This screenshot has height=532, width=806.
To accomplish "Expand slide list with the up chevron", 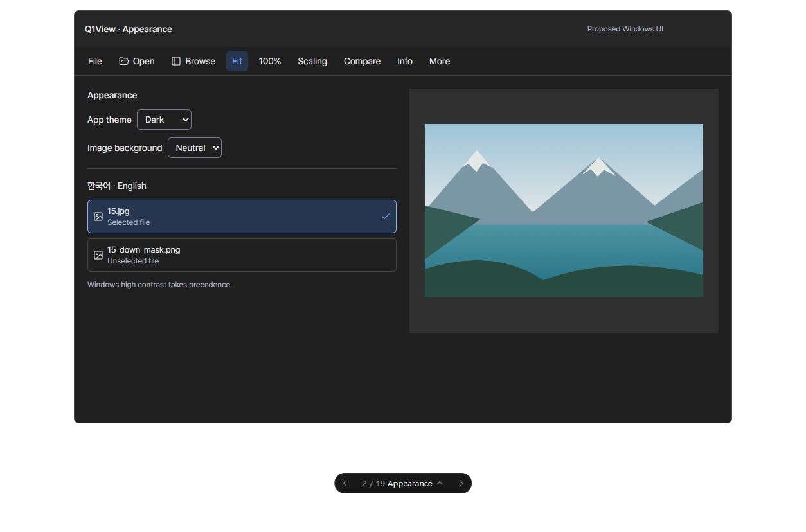I will (440, 483).
